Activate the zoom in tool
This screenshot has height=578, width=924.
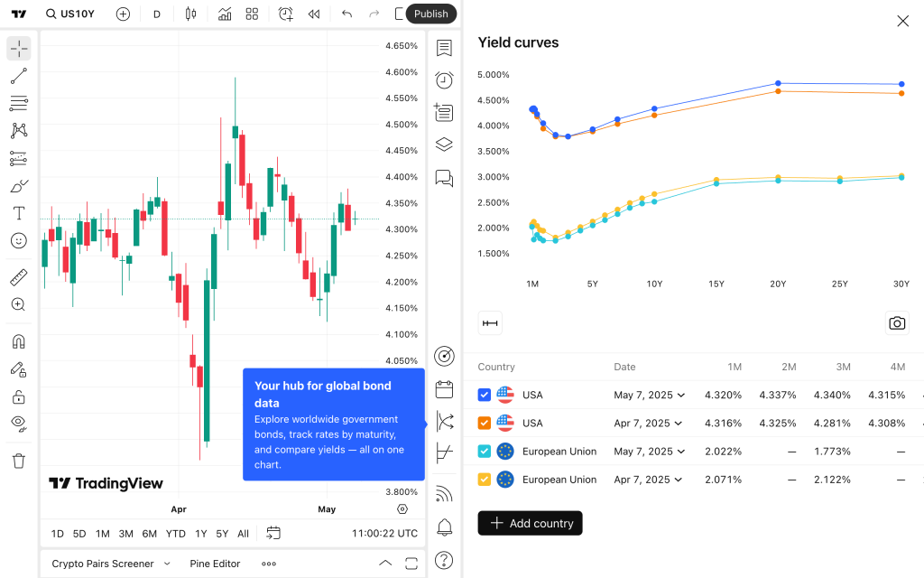19,304
